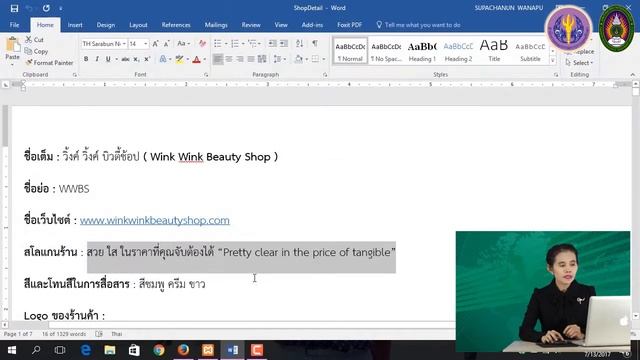Viewport: 640px width, 360px height.
Task: Open the File menu
Action: click(x=14, y=25)
